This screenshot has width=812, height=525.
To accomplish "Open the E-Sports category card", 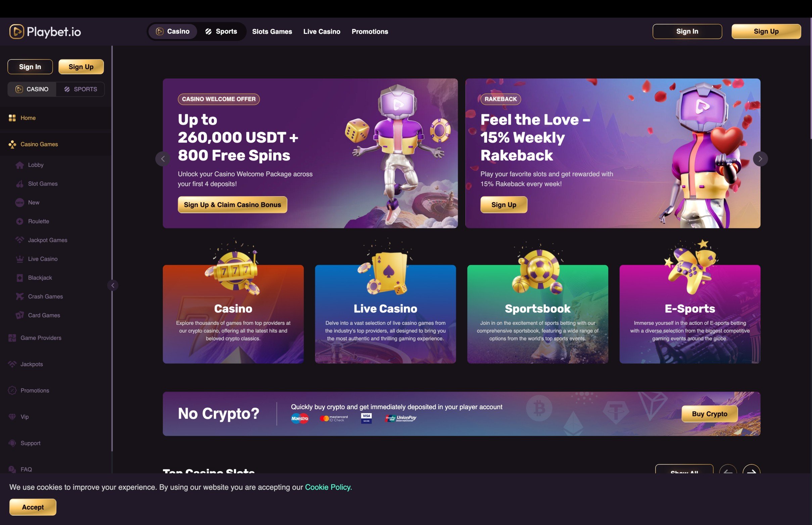I will (690, 314).
